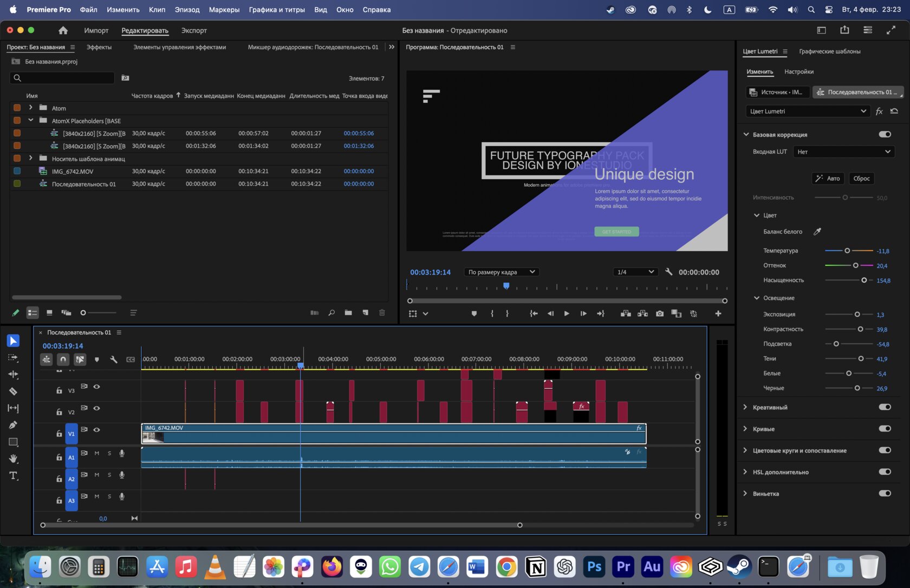Toggle timeline snapping magnet icon
Viewport: 910px width, 588px height.
63,359
